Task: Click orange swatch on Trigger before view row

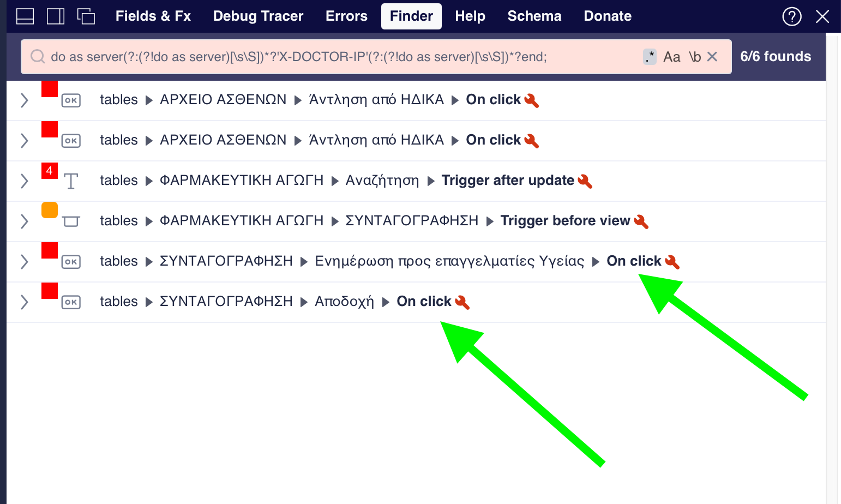Action: [x=50, y=210]
